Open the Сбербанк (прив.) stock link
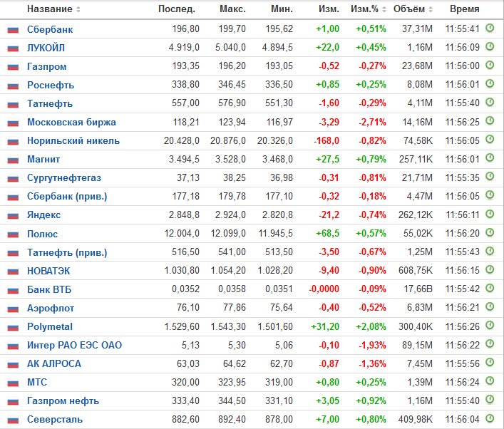 click(67, 197)
